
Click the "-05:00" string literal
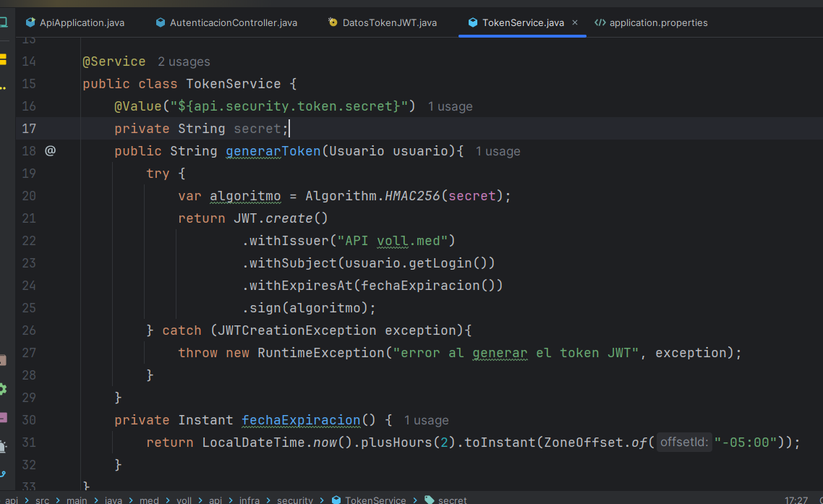coord(745,443)
